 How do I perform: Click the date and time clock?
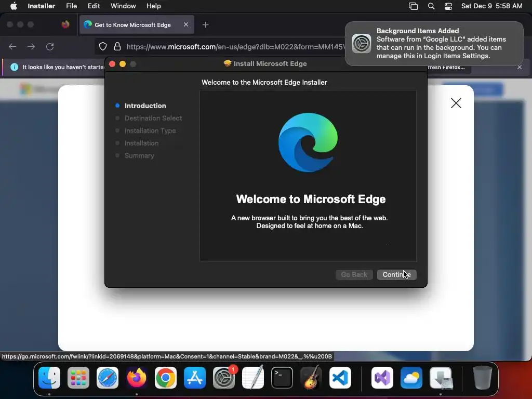tap(491, 6)
